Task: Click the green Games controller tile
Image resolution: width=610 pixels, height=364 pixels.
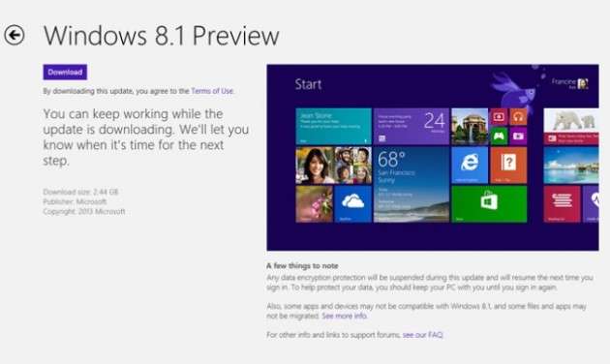Action: (x=499, y=136)
